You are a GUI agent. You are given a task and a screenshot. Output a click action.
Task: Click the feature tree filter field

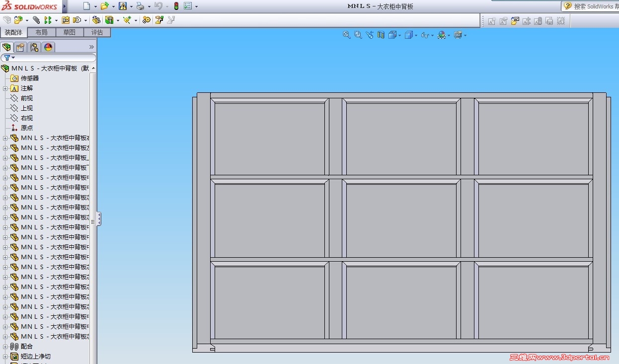click(48, 58)
